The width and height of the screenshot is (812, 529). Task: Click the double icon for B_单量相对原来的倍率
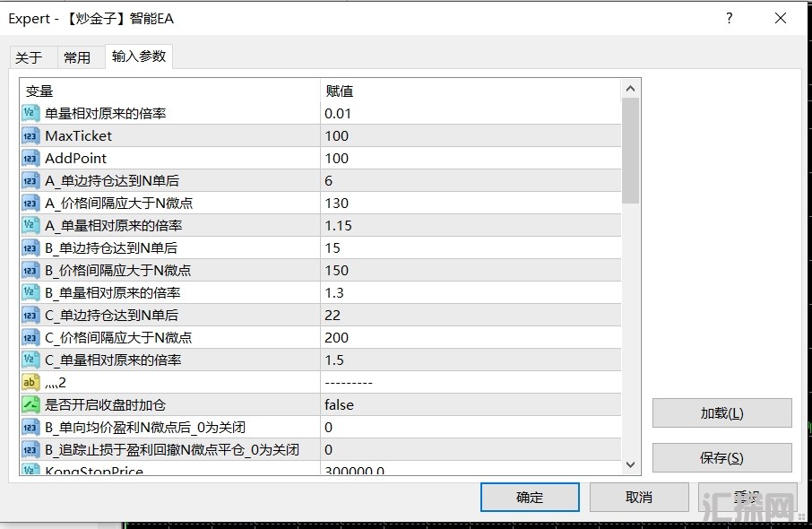(x=30, y=293)
